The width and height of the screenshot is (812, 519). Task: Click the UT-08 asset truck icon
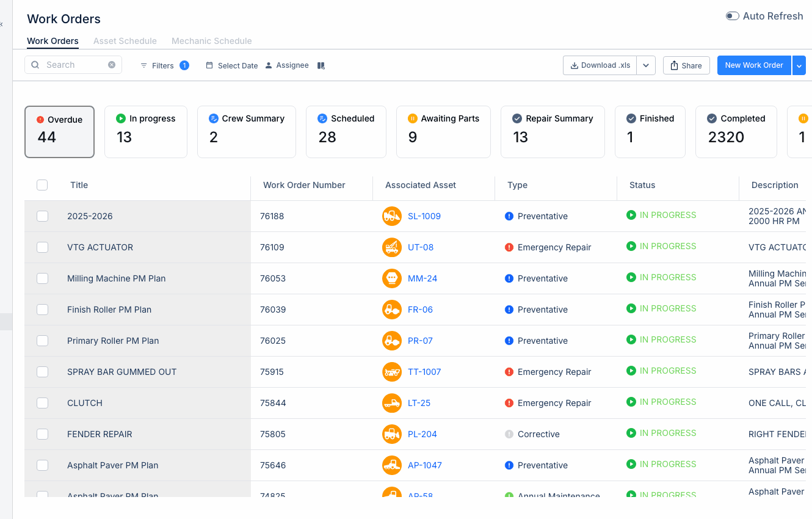pos(392,247)
